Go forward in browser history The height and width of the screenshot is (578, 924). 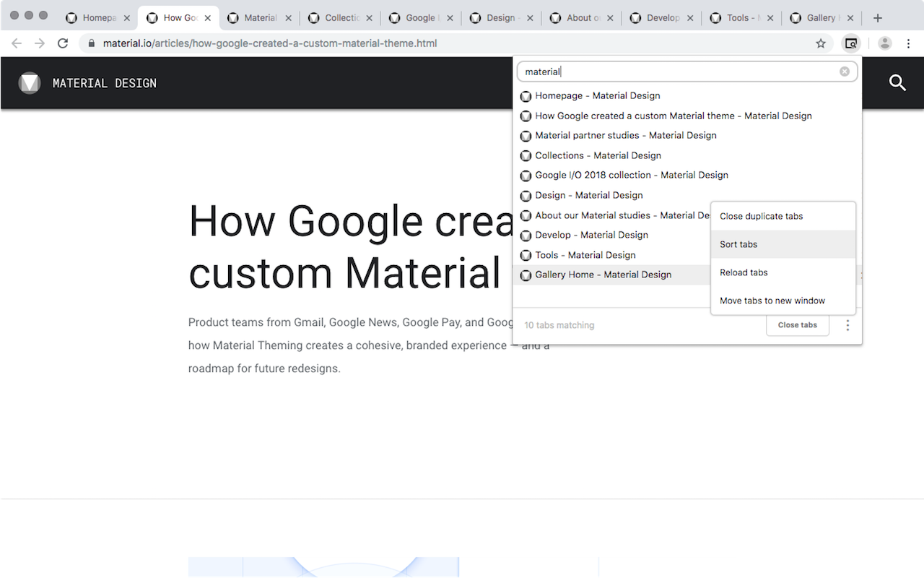tap(40, 43)
